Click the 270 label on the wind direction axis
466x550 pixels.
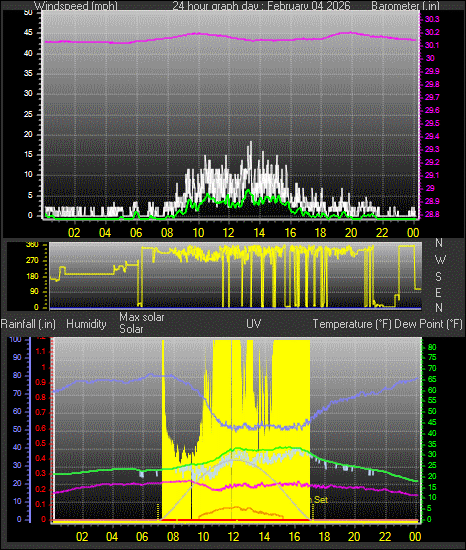click(x=32, y=261)
